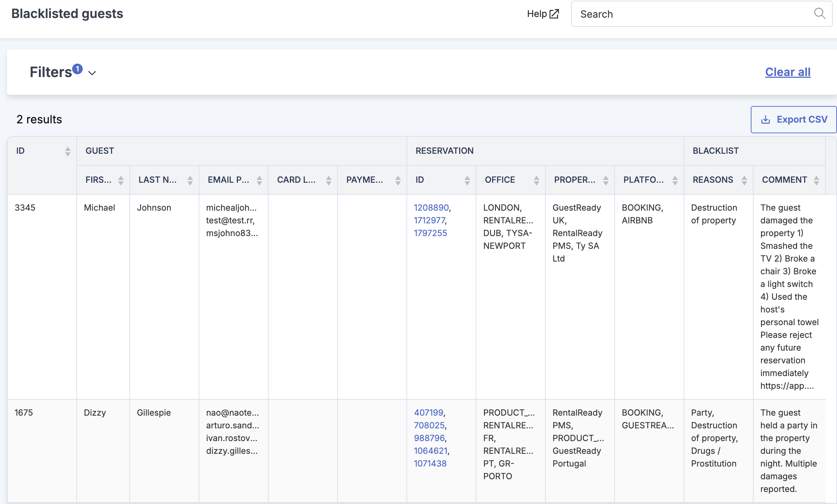Image resolution: width=837 pixels, height=504 pixels.
Task: Click first name Dizzy
Action: 95,412
